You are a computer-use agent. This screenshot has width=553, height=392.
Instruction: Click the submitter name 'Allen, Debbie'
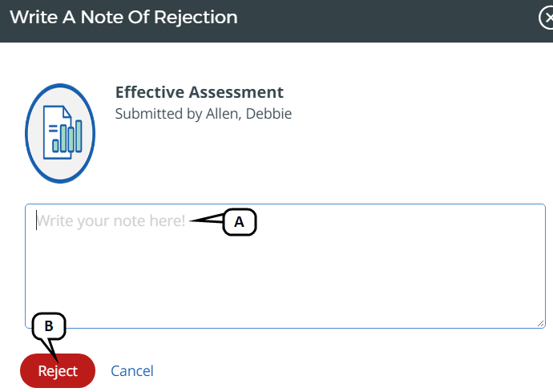248,114
